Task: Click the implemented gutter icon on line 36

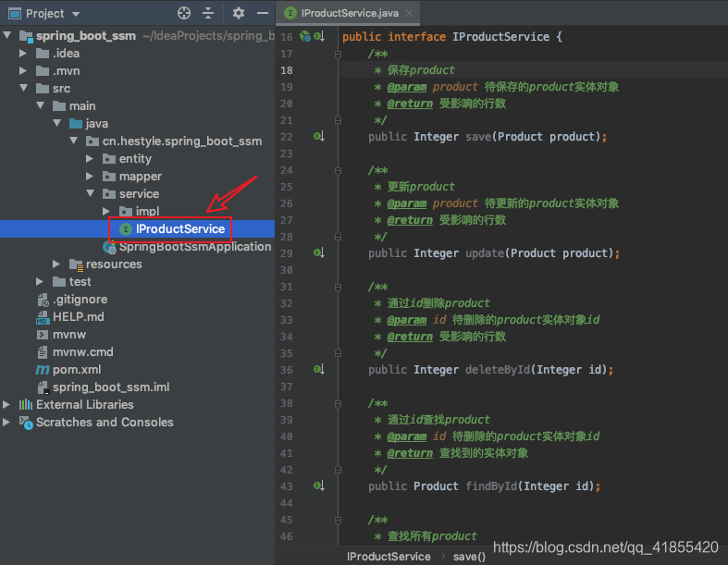Action: coord(319,370)
